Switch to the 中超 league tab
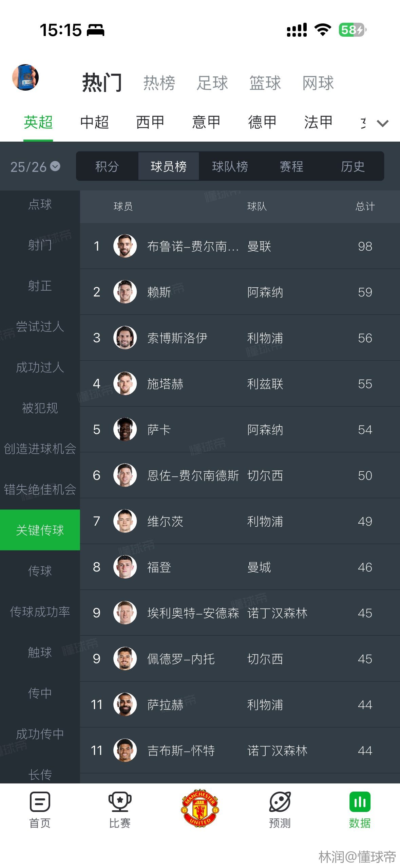The width and height of the screenshot is (400, 868). [94, 122]
